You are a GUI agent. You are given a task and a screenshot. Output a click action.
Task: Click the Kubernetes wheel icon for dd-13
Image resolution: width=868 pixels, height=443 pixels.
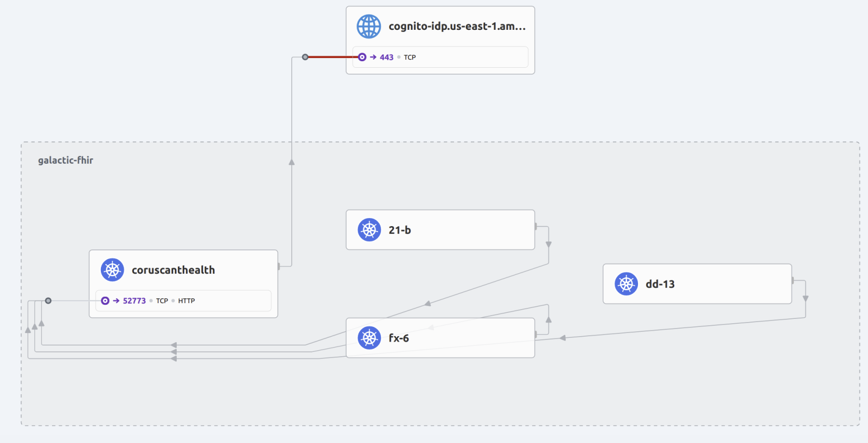(x=626, y=284)
